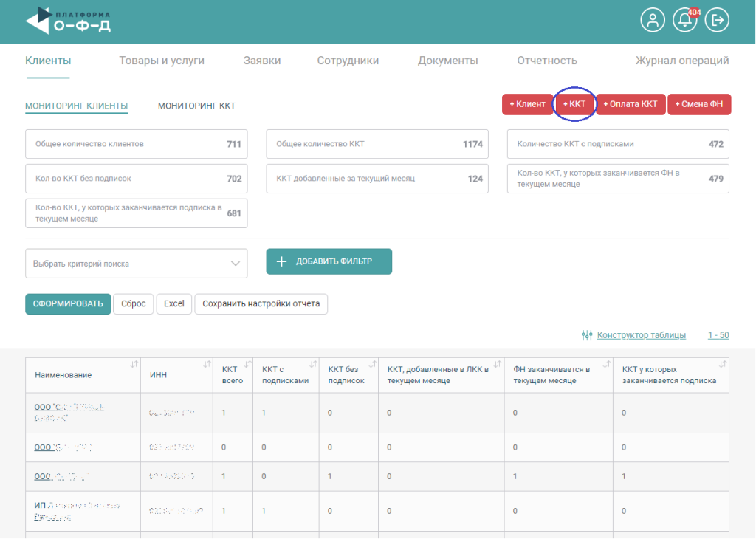Click the 1 - 50 pagination link
The height and width of the screenshot is (539, 756).
coord(718,335)
